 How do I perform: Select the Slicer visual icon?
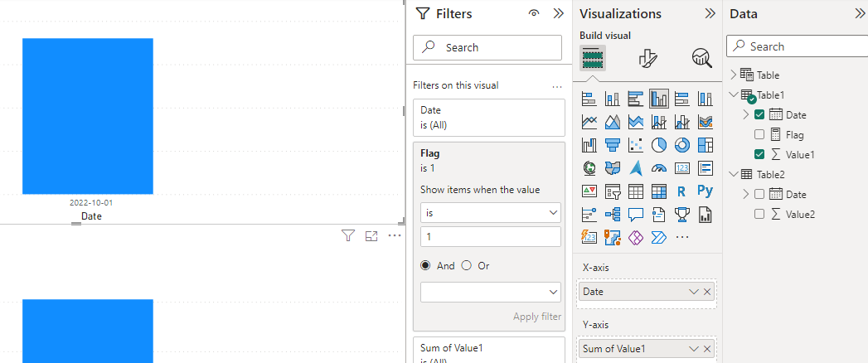[613, 191]
